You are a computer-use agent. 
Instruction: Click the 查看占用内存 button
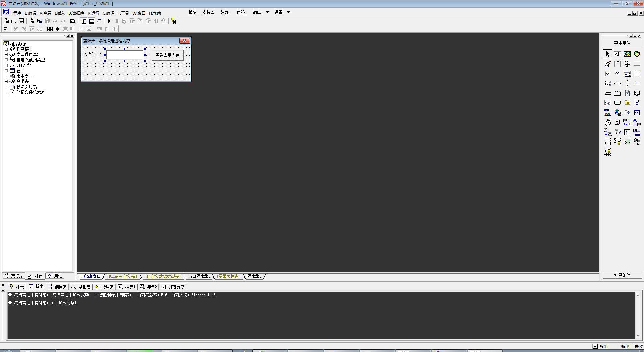tap(167, 55)
